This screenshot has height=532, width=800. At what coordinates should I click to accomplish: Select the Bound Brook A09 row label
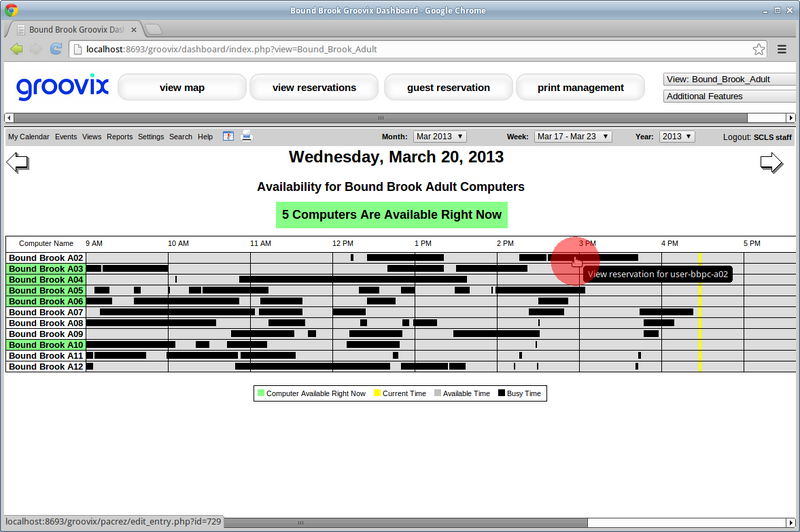46,334
